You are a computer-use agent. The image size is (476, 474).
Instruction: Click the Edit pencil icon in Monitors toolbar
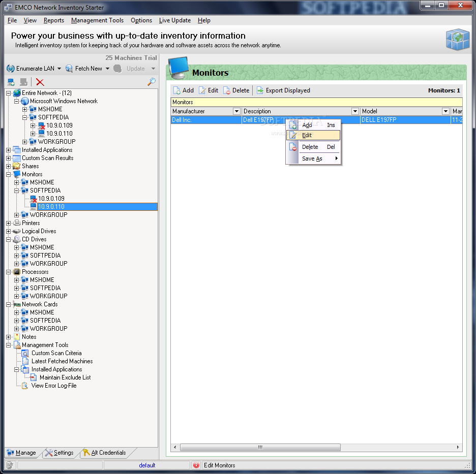(202, 90)
